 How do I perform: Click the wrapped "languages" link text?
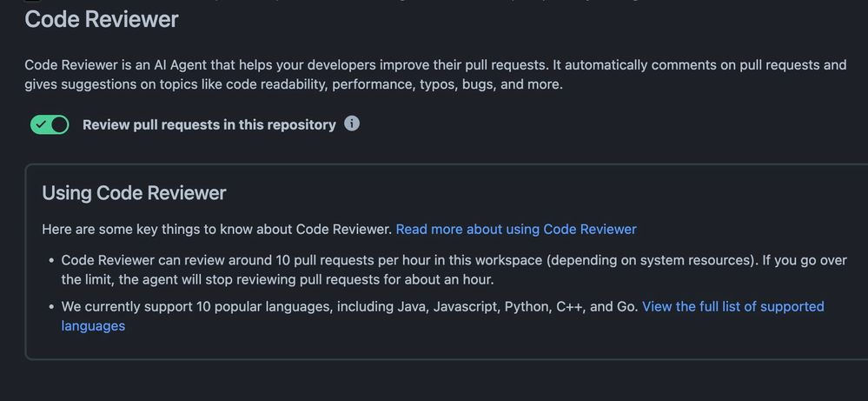[x=93, y=326]
